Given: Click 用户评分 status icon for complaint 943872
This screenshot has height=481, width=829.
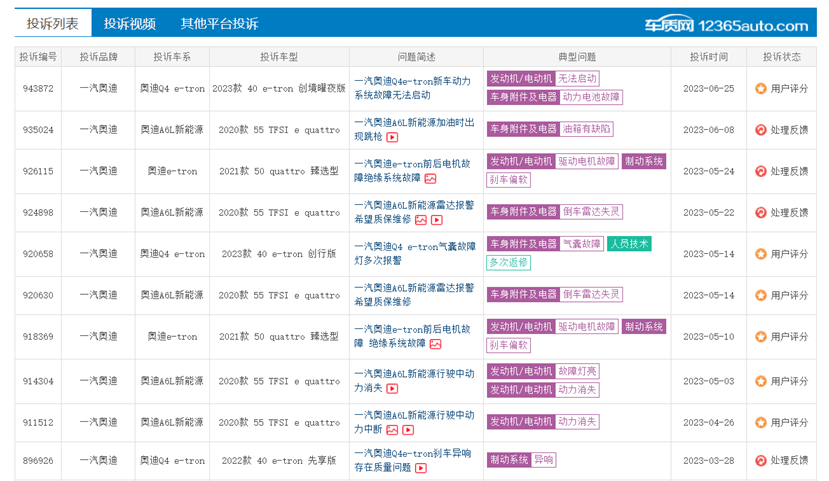Looking at the screenshot, I should (x=761, y=89).
